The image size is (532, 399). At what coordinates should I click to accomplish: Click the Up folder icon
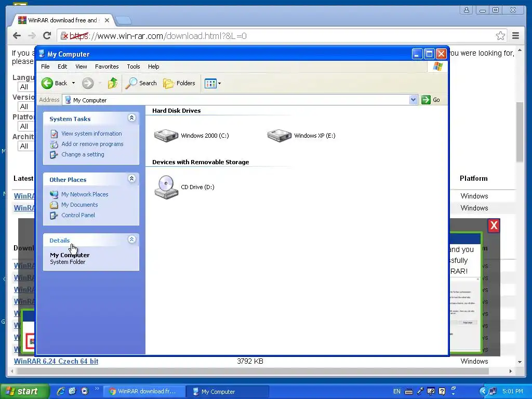pos(113,83)
